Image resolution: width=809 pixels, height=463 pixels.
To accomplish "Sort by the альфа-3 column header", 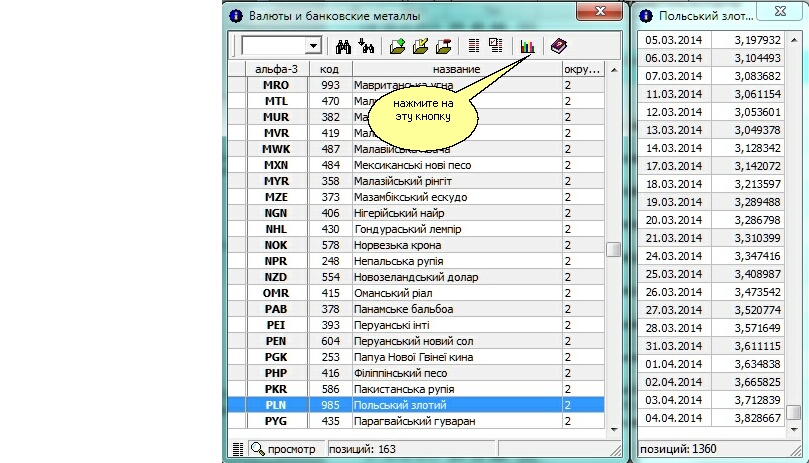I will 277,69.
